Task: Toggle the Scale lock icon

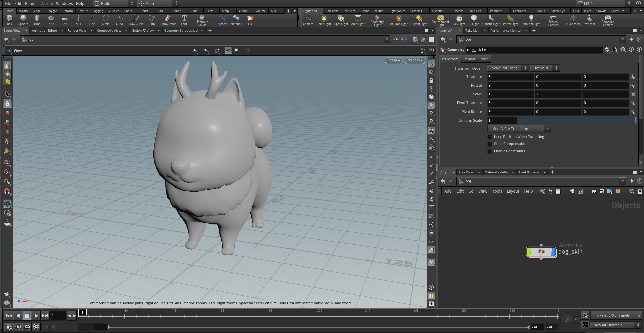Action: pyautogui.click(x=632, y=94)
